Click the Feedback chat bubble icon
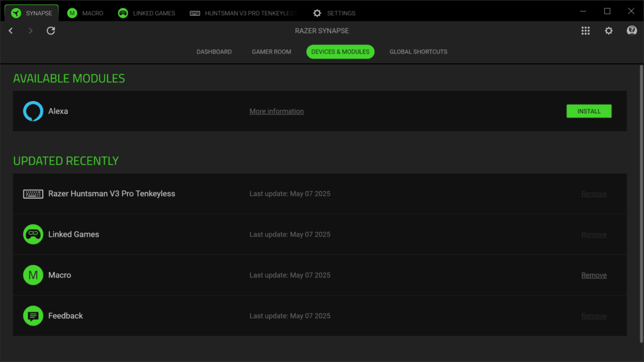The height and width of the screenshot is (362, 644). 33,315
